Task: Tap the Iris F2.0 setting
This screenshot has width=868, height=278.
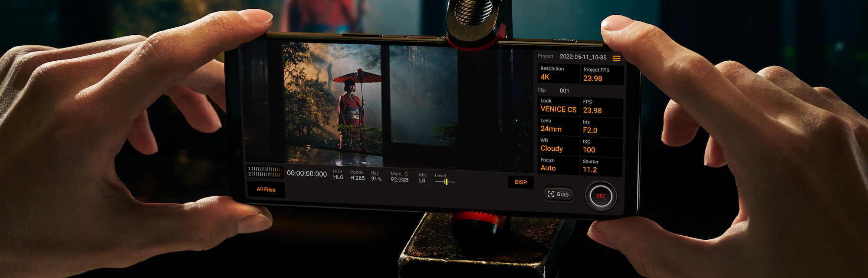Action: [601, 127]
